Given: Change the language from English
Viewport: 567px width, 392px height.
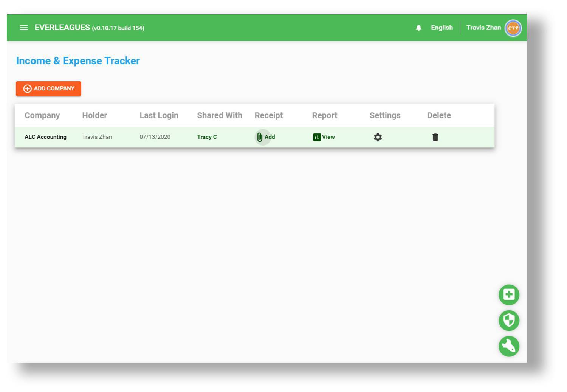Looking at the screenshot, I should [x=442, y=28].
